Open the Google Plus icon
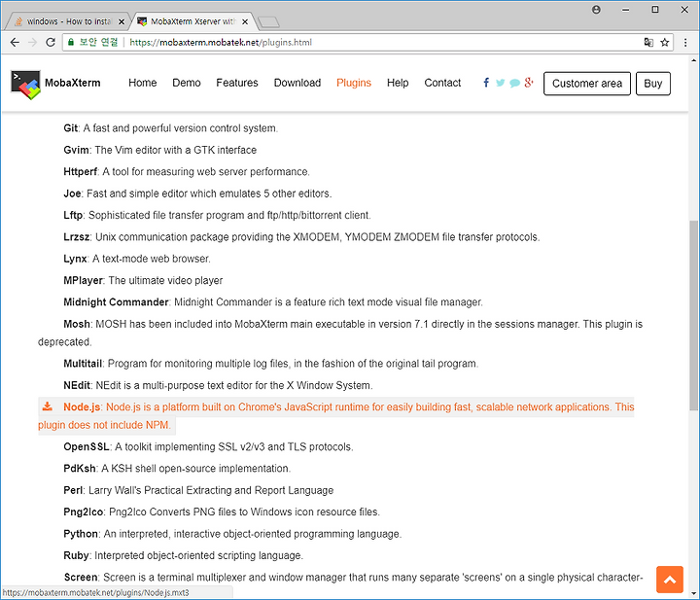 point(529,83)
